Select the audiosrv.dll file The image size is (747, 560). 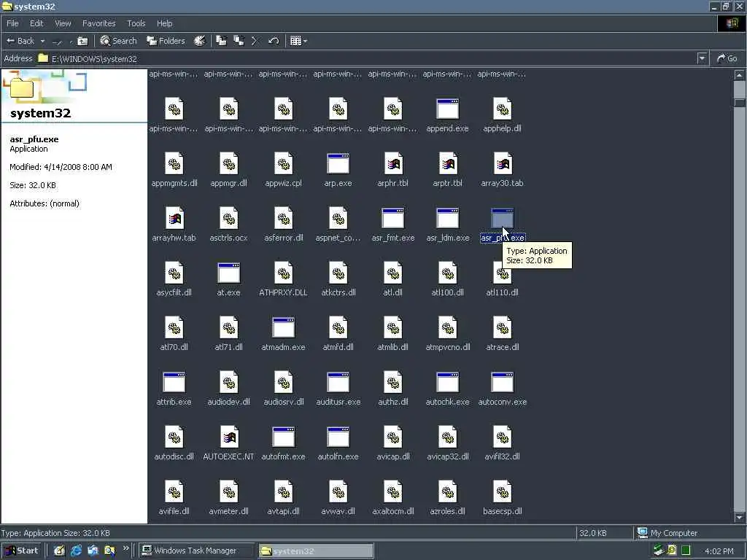click(x=284, y=389)
